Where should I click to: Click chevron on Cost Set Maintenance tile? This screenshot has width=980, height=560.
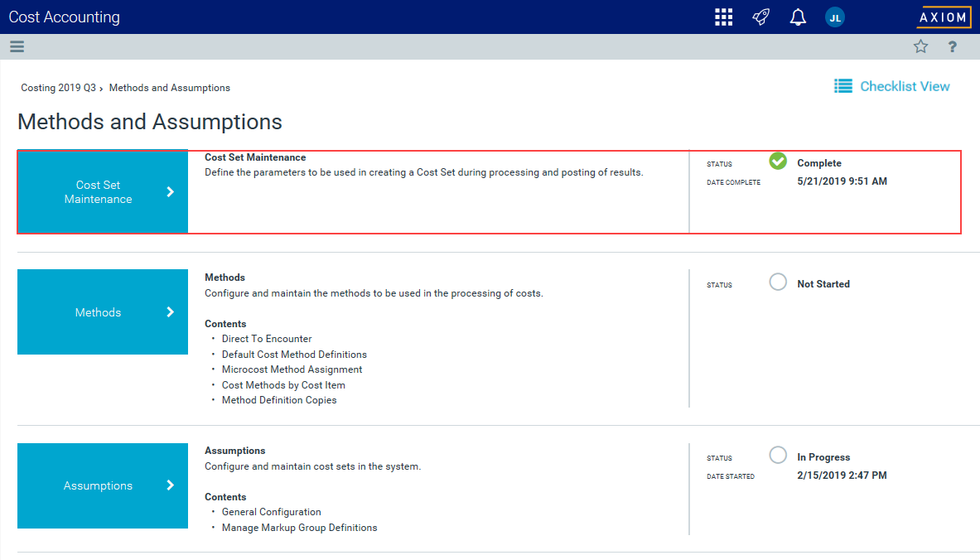(170, 192)
